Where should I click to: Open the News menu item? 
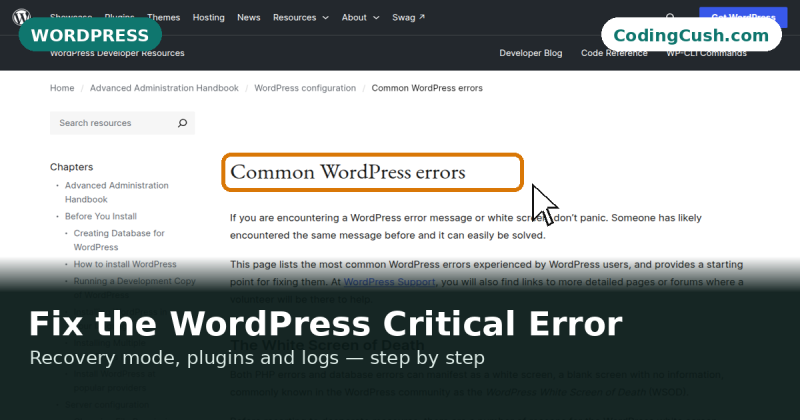click(248, 17)
